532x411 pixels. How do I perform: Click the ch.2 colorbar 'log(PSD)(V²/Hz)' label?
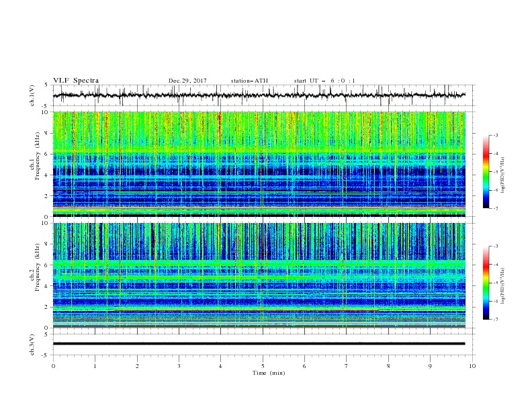coord(503,285)
